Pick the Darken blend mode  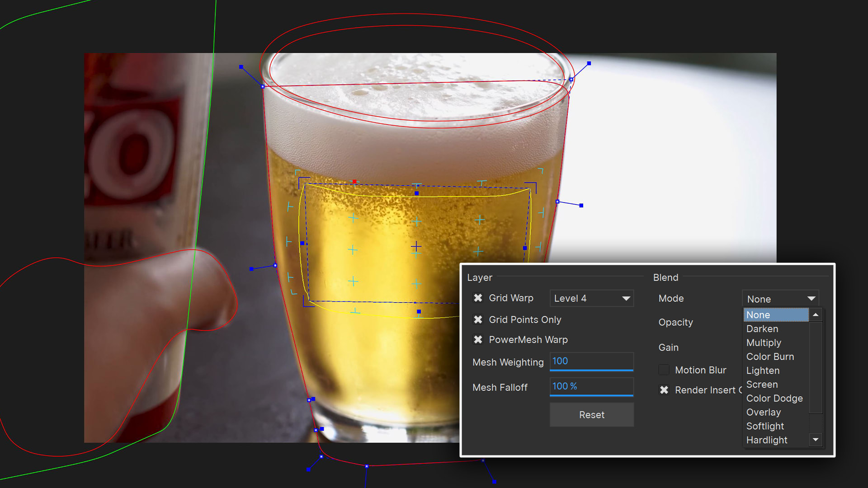tap(762, 328)
